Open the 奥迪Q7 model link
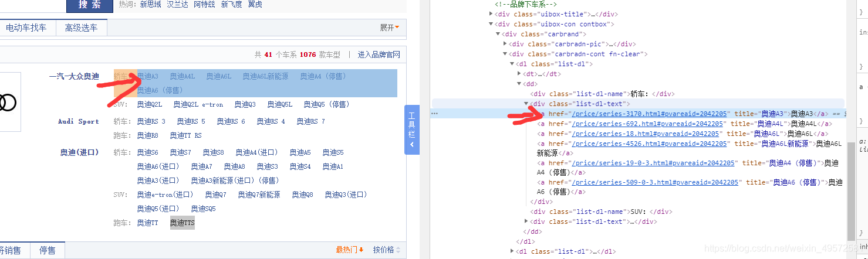Image resolution: width=868 pixels, height=259 pixels. 216,195
